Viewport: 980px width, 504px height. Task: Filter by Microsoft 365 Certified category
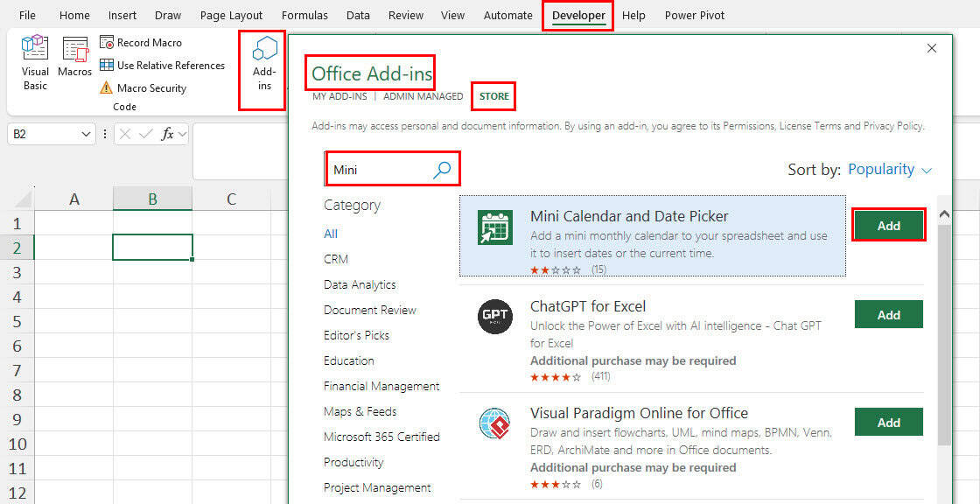click(381, 437)
